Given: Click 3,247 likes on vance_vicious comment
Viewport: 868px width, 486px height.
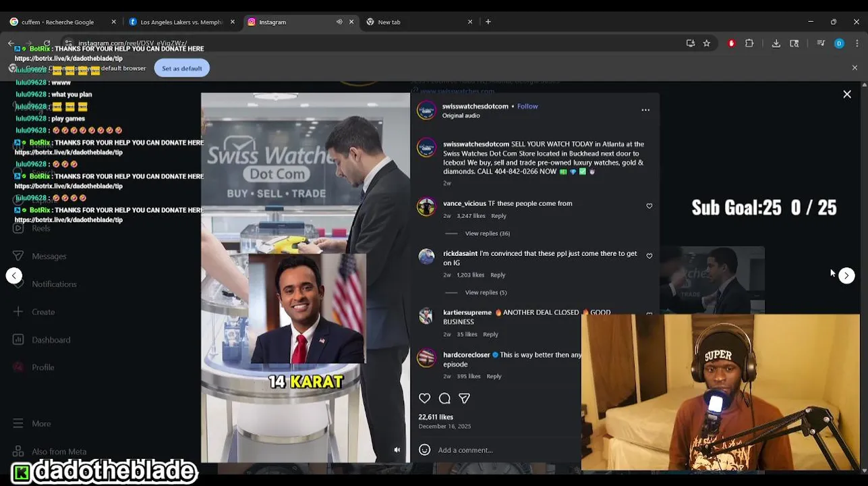Looking at the screenshot, I should (x=471, y=216).
